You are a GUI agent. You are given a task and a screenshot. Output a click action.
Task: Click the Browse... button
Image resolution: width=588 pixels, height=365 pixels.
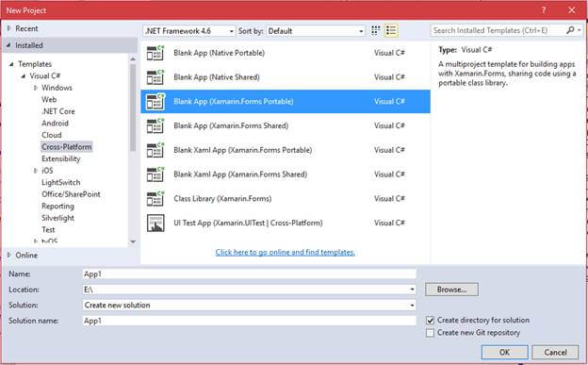click(451, 290)
